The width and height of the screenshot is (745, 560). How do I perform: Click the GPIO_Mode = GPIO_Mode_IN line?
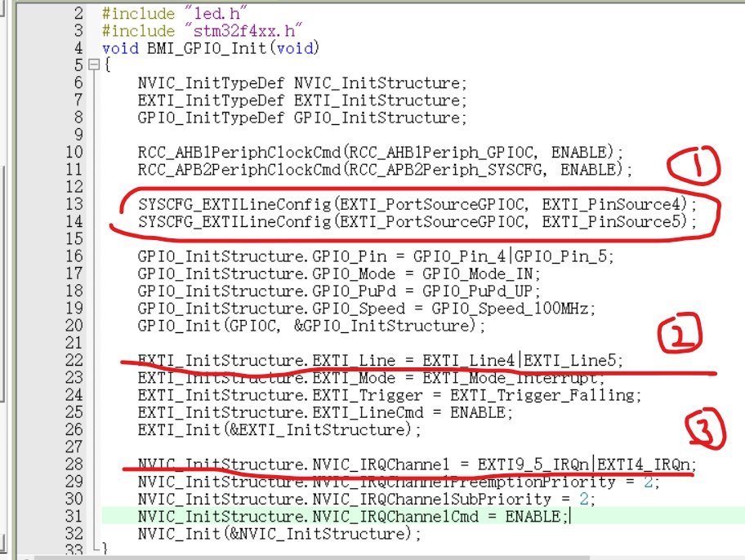click(339, 273)
